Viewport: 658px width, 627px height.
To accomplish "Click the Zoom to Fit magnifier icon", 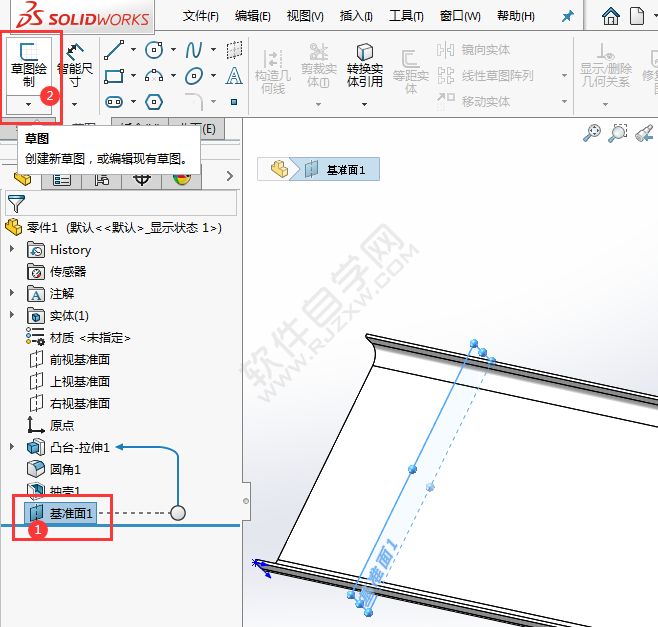I will (592, 133).
